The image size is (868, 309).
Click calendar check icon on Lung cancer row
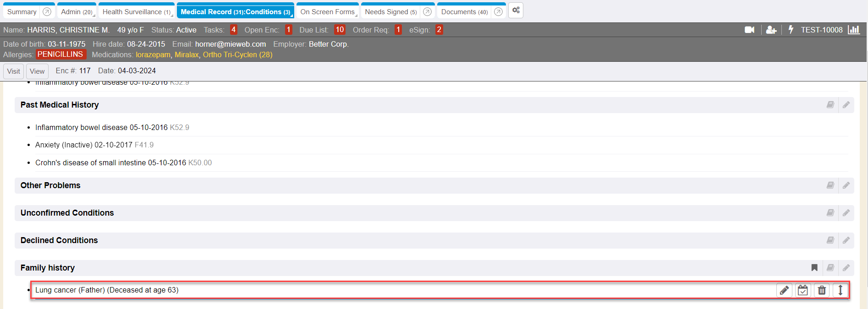coord(803,290)
